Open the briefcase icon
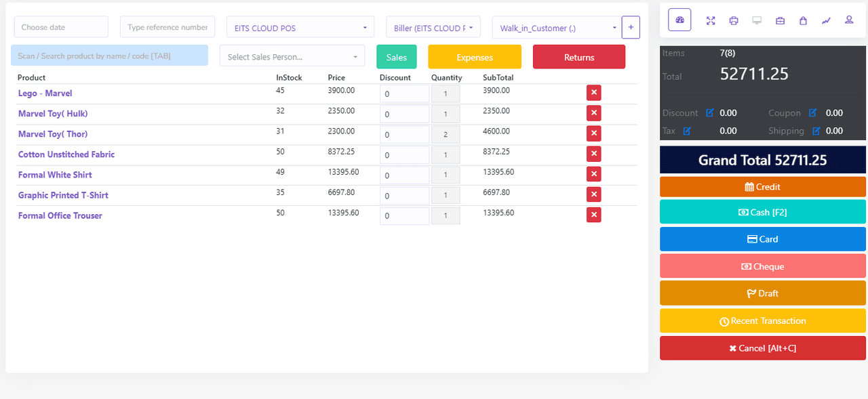 tap(780, 21)
